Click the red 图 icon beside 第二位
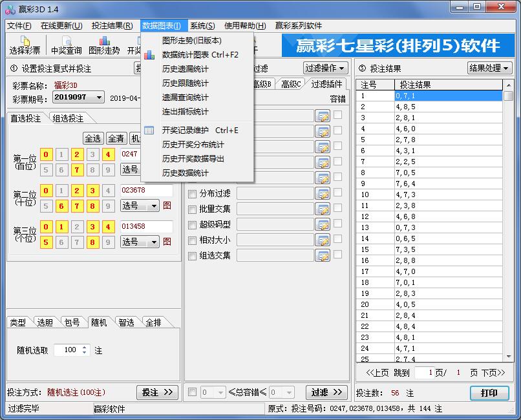Viewport: 521px width, 420px height. [167, 205]
